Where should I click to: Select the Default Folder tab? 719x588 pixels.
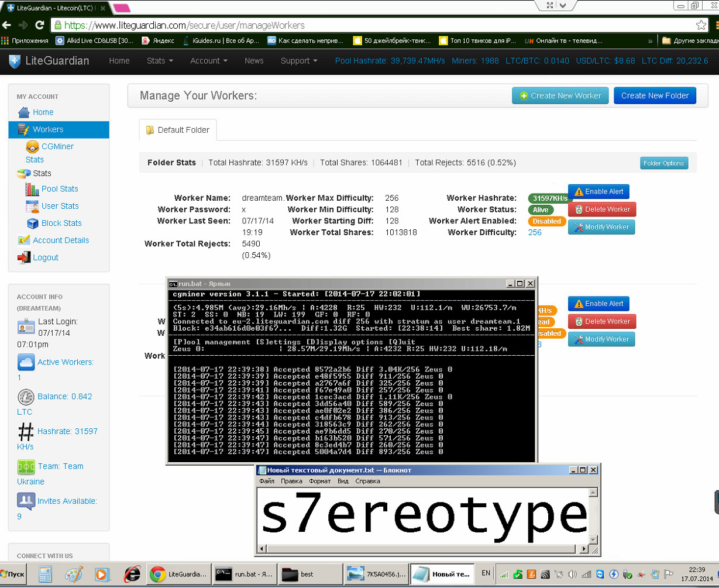(x=178, y=130)
